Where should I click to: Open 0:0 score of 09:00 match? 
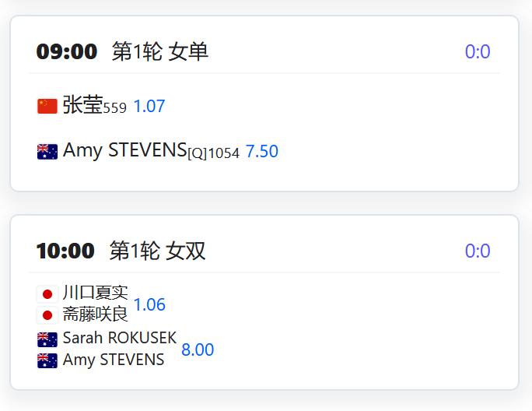click(478, 51)
